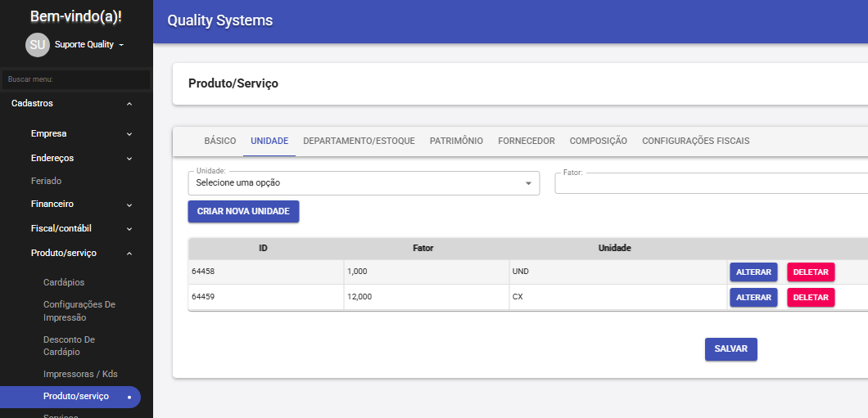Switch to the Básico tab

coord(219,141)
